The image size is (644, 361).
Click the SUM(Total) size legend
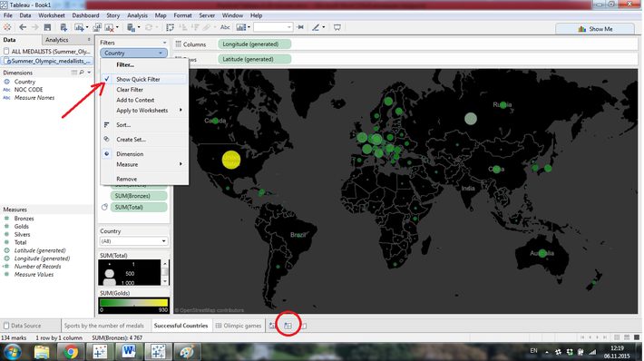pyautogui.click(x=130, y=273)
